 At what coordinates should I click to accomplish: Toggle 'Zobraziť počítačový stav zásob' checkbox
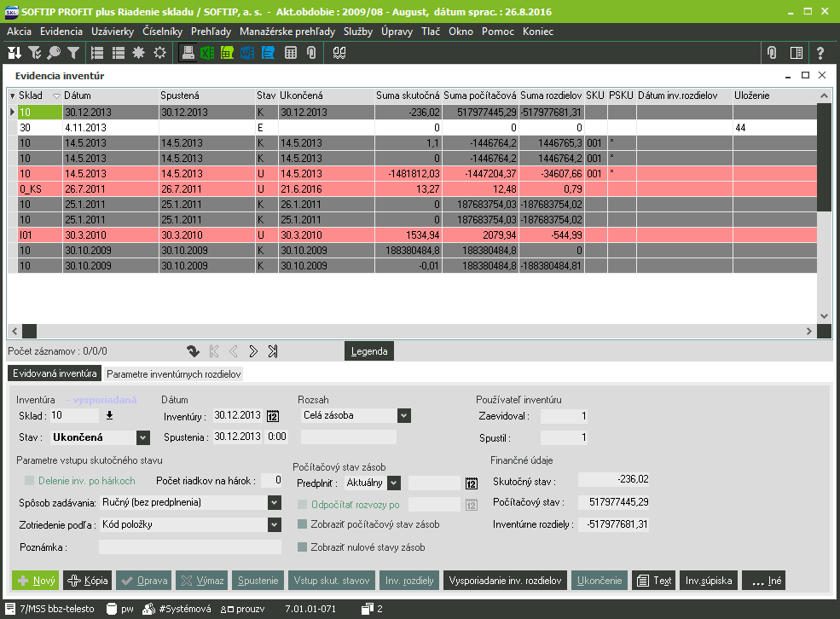[302, 524]
